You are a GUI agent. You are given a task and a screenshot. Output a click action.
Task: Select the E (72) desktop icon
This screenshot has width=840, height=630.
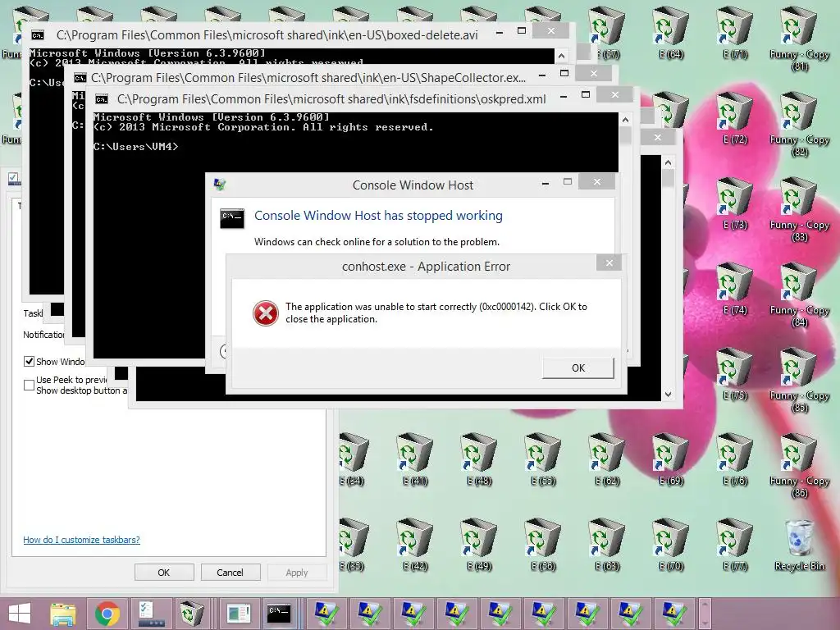click(x=735, y=118)
